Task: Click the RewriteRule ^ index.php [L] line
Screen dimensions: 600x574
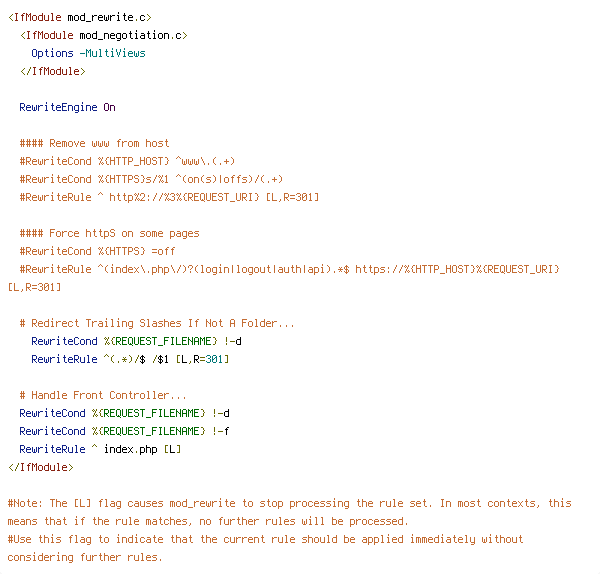Action: click(100, 449)
